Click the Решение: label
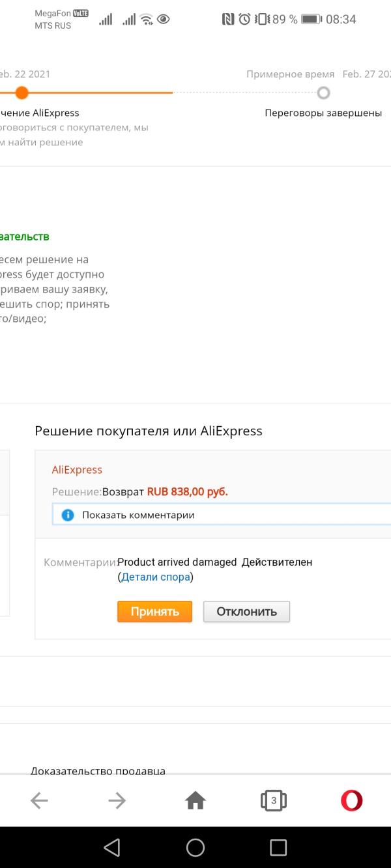The image size is (391, 868). tap(77, 492)
